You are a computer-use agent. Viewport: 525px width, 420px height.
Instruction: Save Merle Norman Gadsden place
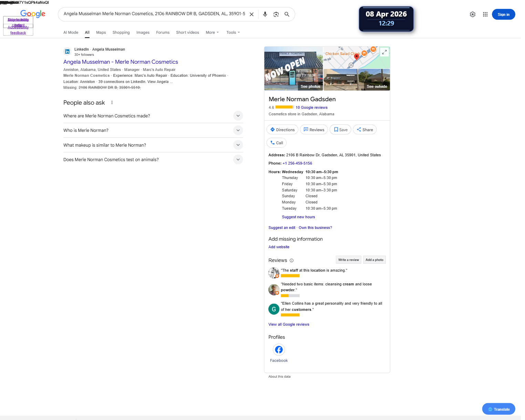click(x=340, y=130)
